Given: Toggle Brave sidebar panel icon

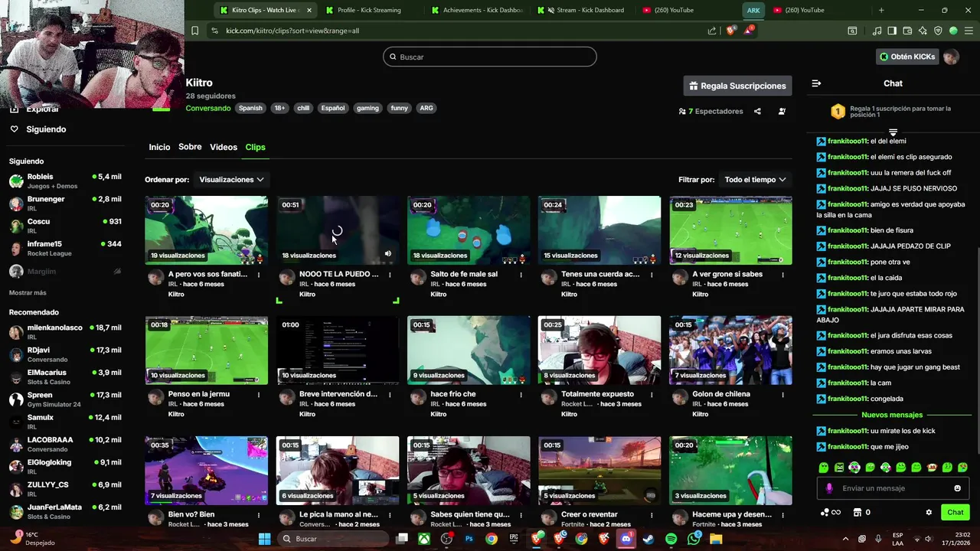Looking at the screenshot, I should [x=892, y=31].
